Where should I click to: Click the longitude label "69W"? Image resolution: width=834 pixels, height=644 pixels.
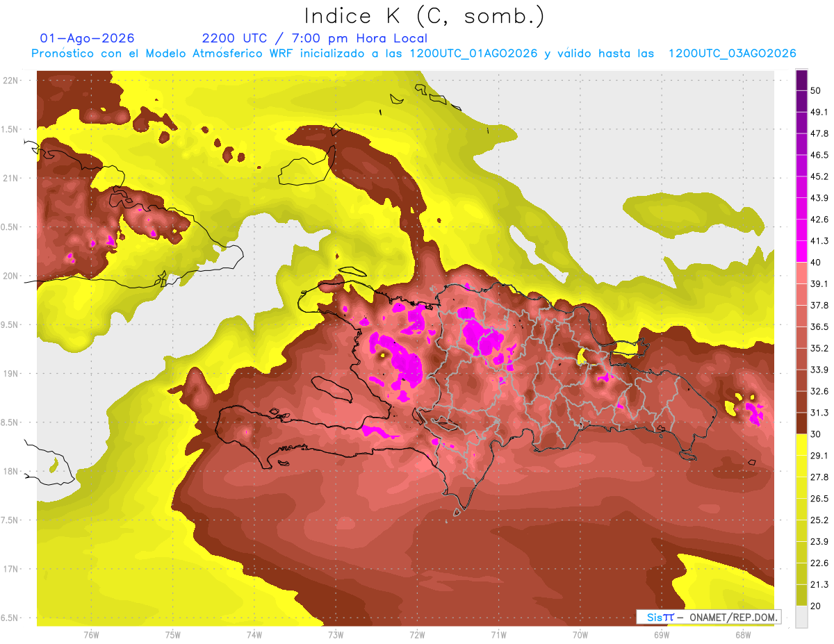661,634
